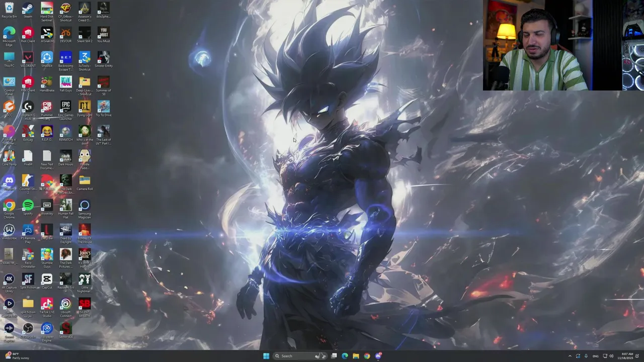Open the Revo Uninstaller shortcut
The image size is (644, 362).
point(28,258)
